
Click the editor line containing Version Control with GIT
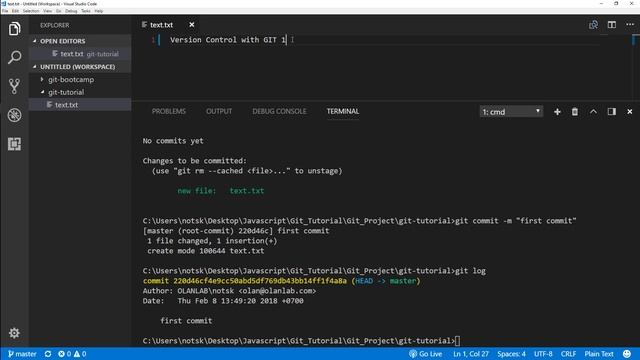[228, 40]
